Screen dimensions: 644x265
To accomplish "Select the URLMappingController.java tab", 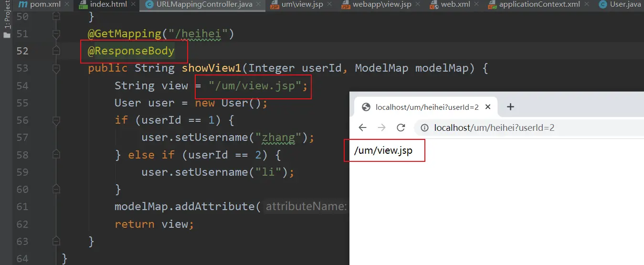I will (205, 5).
